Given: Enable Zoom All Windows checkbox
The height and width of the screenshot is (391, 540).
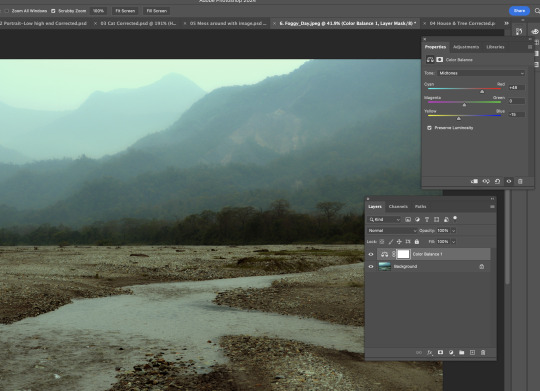Looking at the screenshot, I should [x=7, y=11].
